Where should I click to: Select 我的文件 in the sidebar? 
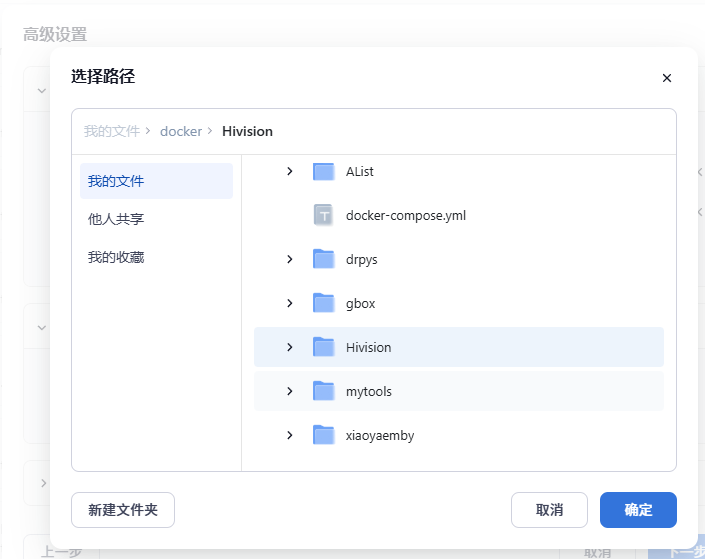tap(116, 181)
